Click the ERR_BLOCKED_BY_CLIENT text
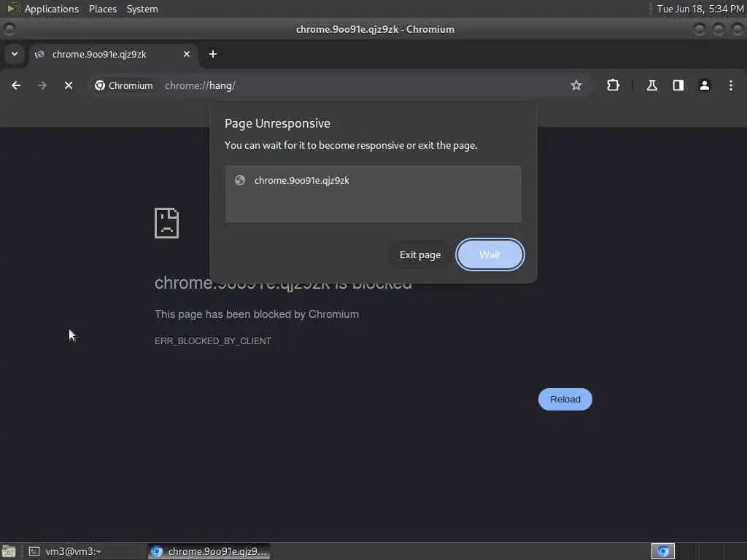747x560 pixels. 213,341
